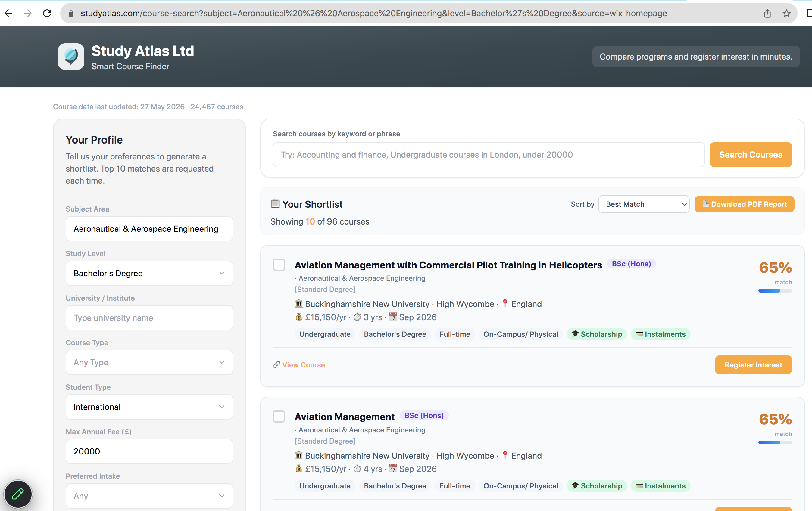Click the Instalments tag on Aviation Management card
The height and width of the screenshot is (511, 812).
[660, 486]
